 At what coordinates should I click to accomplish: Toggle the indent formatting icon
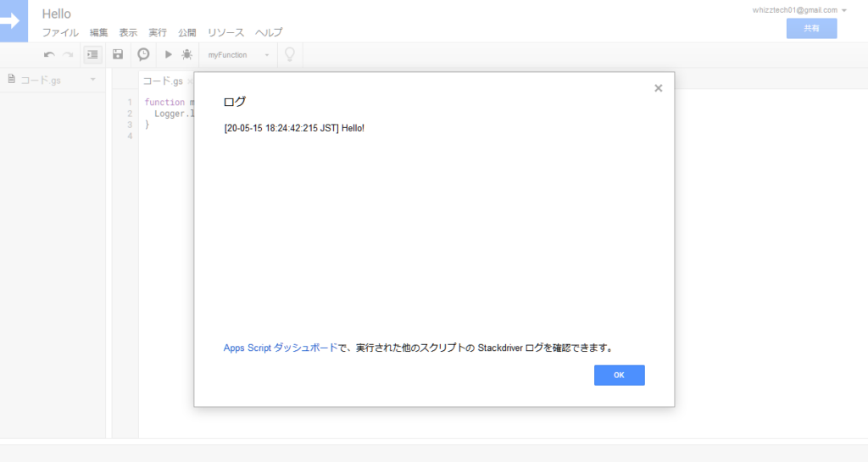point(92,54)
